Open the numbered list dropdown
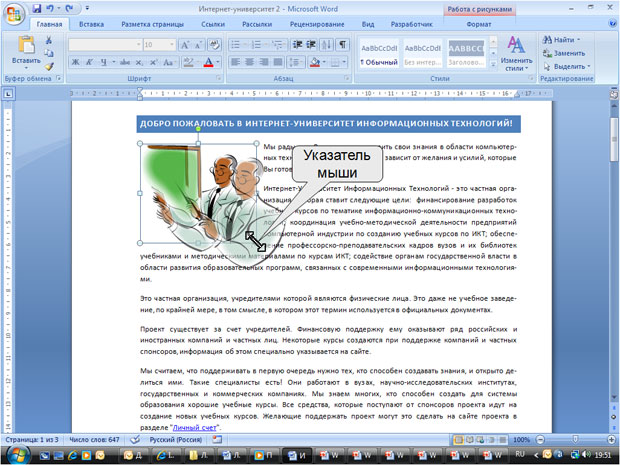This screenshot has height=465, width=620. pos(266,45)
